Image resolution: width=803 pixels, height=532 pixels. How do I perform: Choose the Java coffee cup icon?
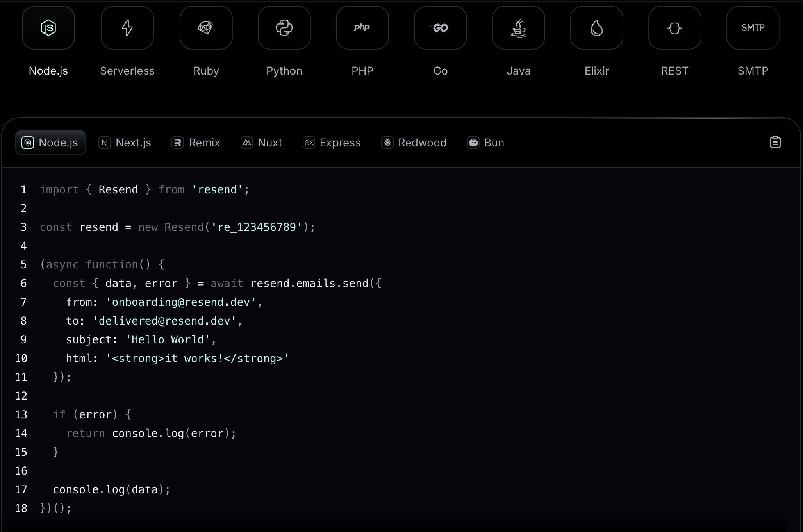tap(519, 28)
